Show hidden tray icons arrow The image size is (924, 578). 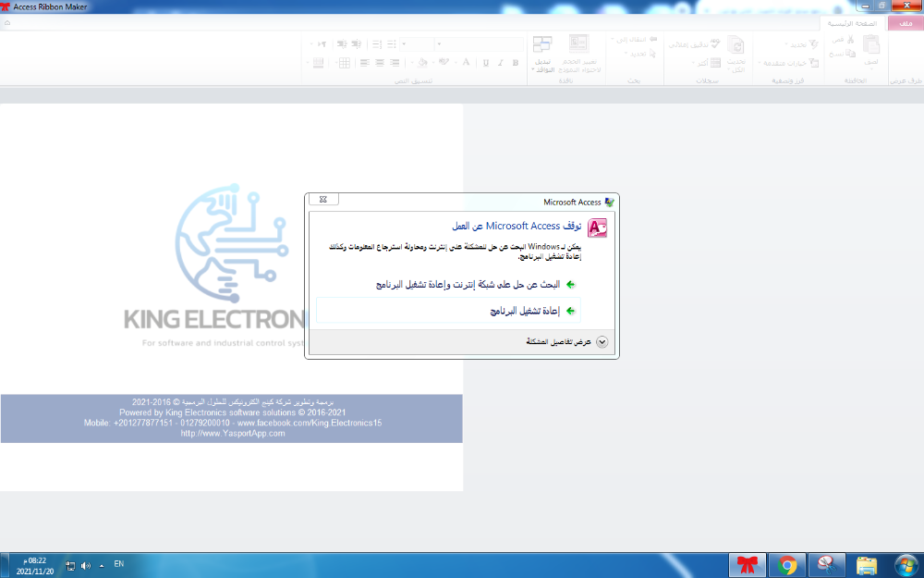point(102,566)
